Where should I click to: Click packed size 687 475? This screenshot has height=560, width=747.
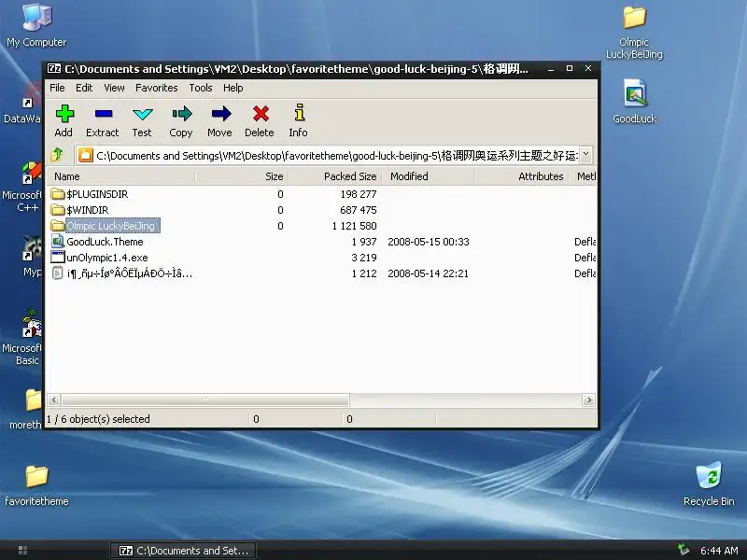click(x=359, y=210)
